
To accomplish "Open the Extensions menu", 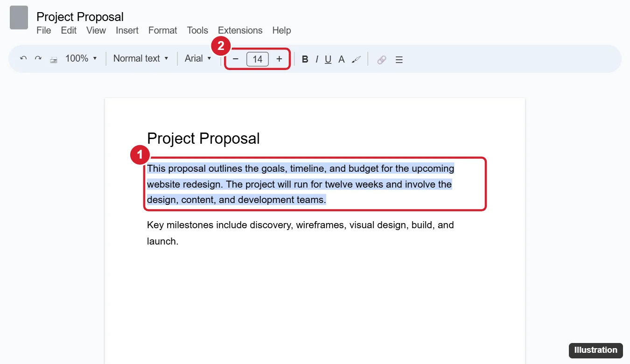I will click(240, 30).
